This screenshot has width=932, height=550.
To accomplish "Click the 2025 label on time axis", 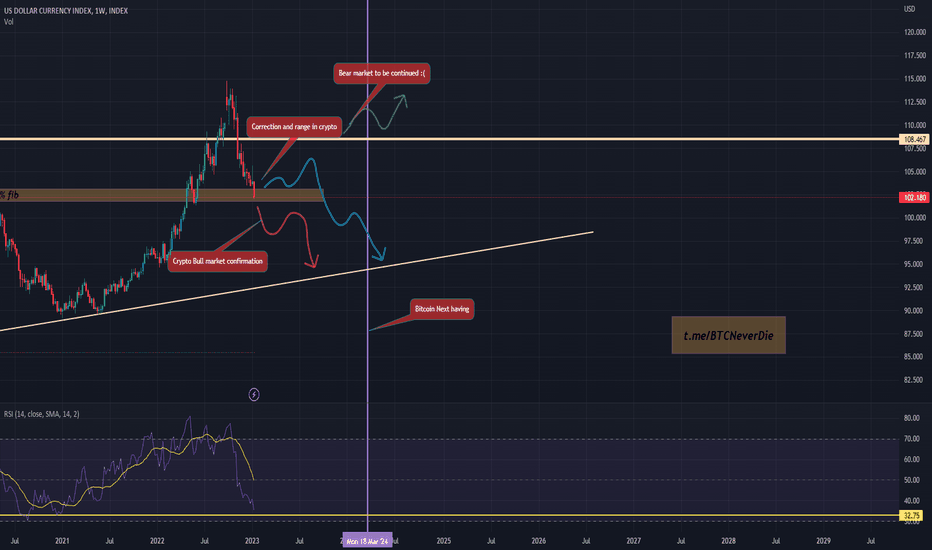I will tap(443, 541).
